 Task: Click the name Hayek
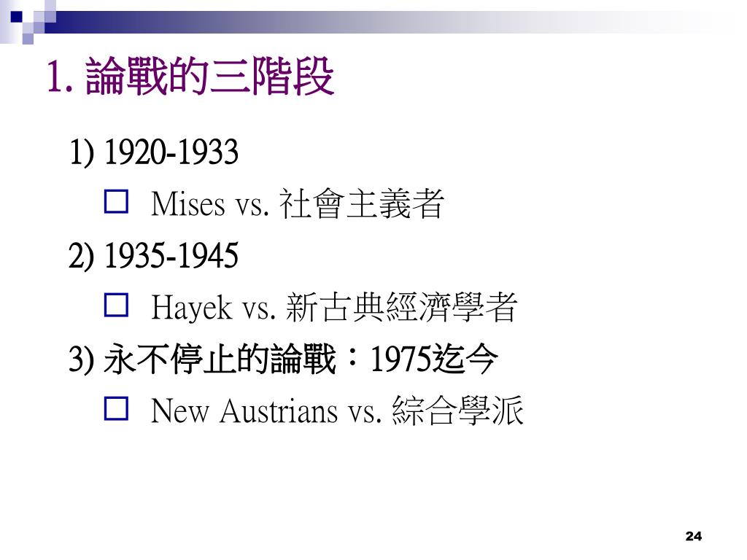pyautogui.click(x=192, y=308)
